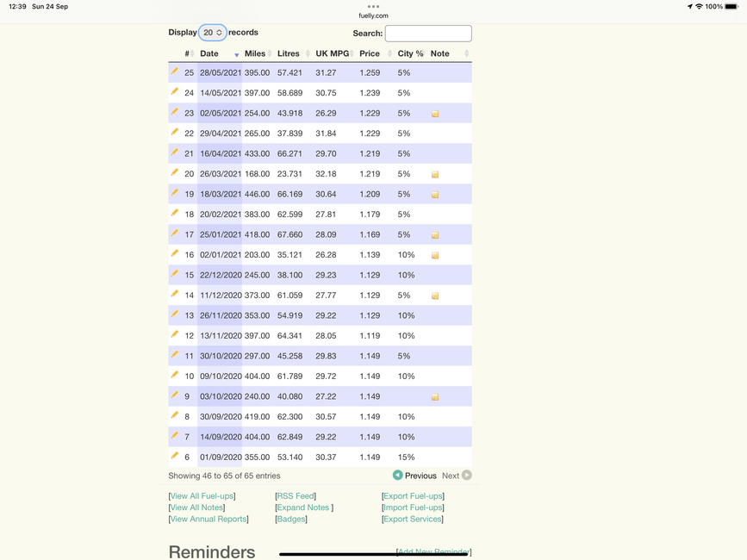The width and height of the screenshot is (747, 560).
Task: Tap the fuelly.com address bar
Action: [x=374, y=16]
